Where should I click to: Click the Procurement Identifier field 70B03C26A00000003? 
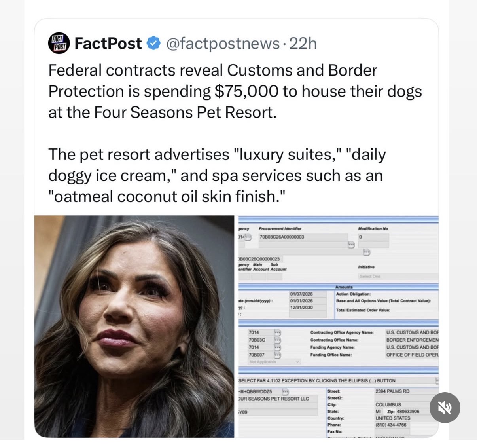303,237
